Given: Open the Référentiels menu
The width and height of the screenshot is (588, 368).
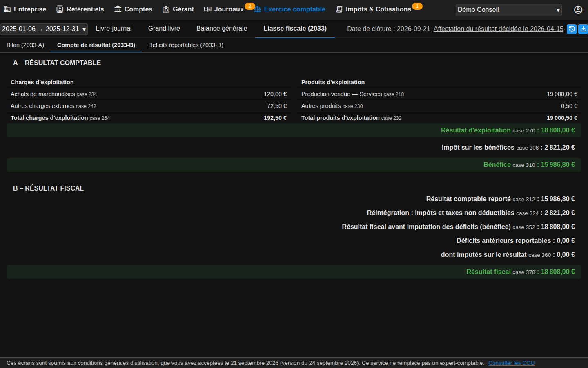Looking at the screenshot, I should [80, 9].
